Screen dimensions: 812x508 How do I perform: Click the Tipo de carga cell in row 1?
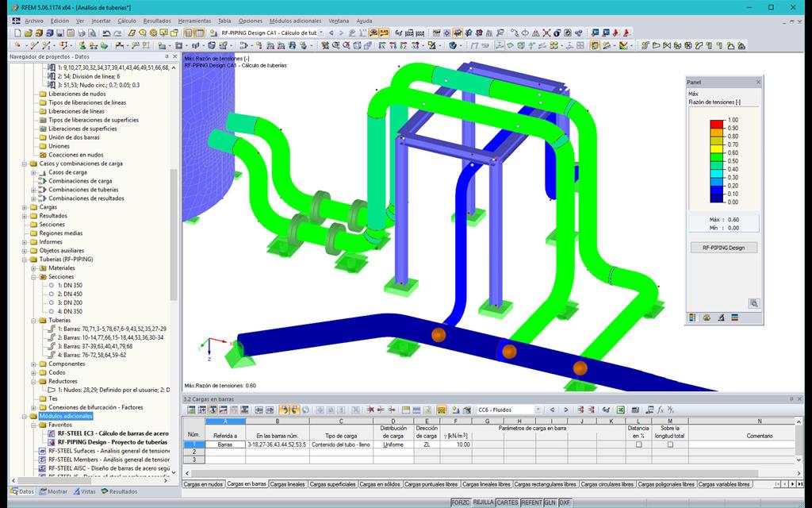[x=341, y=444]
